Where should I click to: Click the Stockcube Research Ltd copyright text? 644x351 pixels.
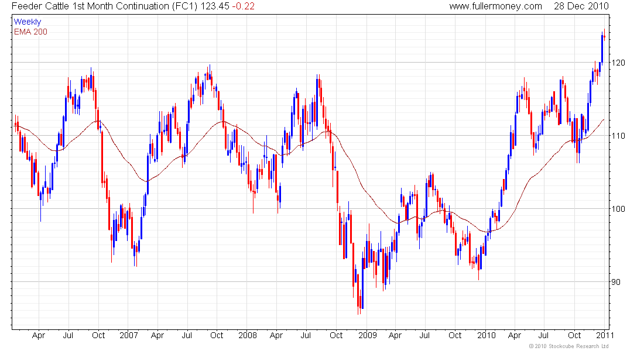569,346
